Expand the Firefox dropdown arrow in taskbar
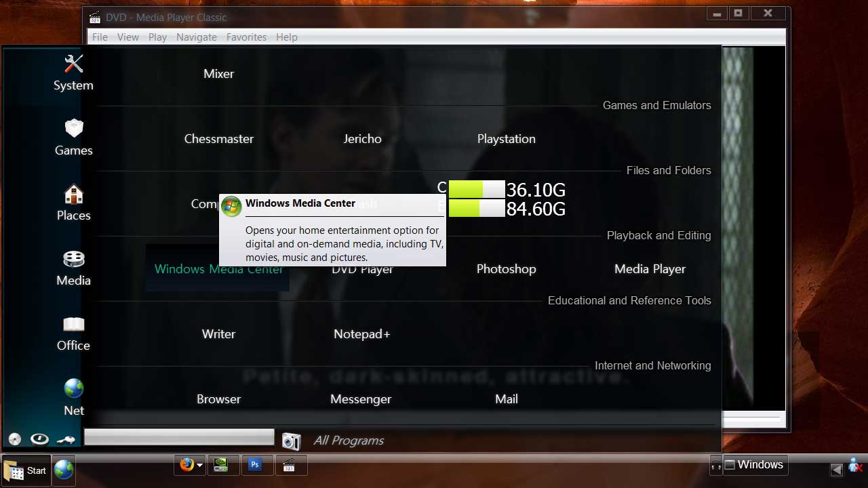868x488 pixels. tap(199, 466)
